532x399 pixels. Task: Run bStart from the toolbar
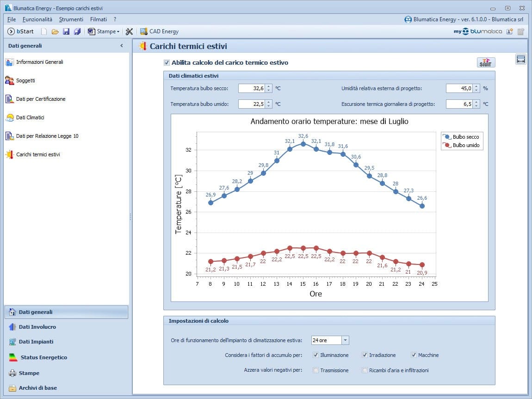point(20,31)
